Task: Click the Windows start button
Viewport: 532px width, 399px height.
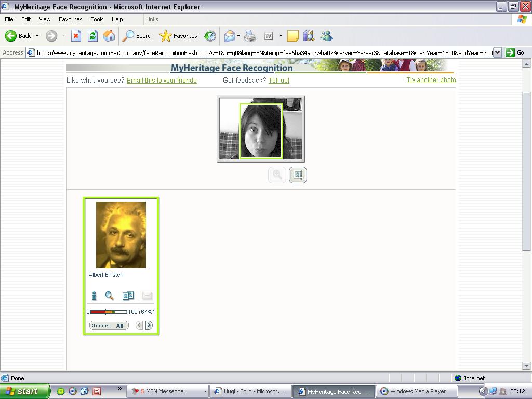Action: 25,391
